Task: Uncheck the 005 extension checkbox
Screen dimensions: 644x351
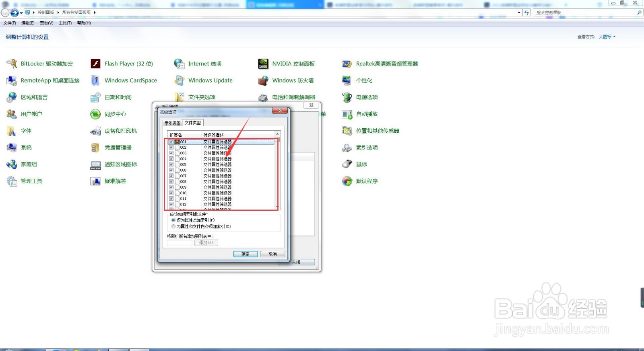Action: tap(171, 164)
